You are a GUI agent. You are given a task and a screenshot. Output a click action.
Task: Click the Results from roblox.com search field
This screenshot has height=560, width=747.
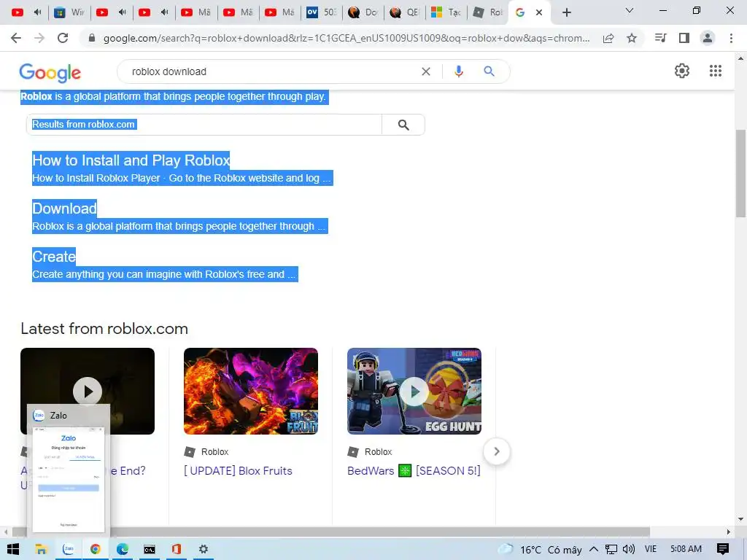pyautogui.click(x=204, y=125)
